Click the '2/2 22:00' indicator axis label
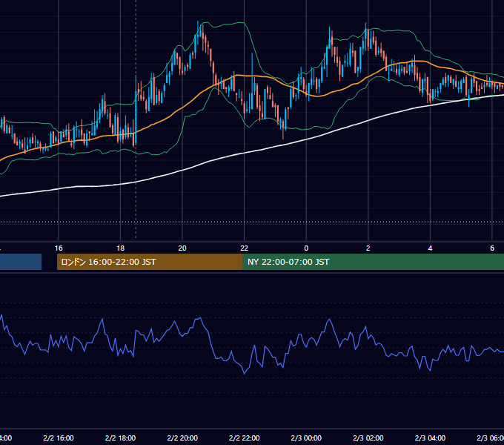Screen dimensions: 504x445 point(245,438)
